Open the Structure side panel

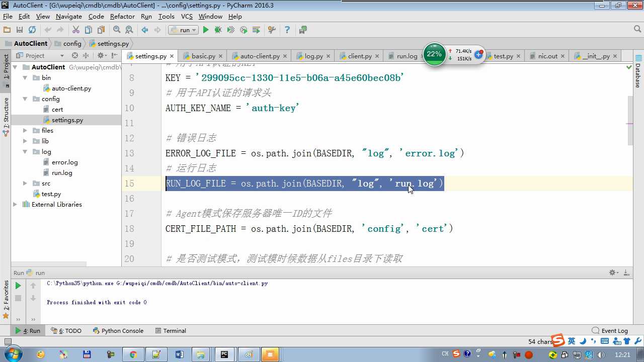coord(6,117)
